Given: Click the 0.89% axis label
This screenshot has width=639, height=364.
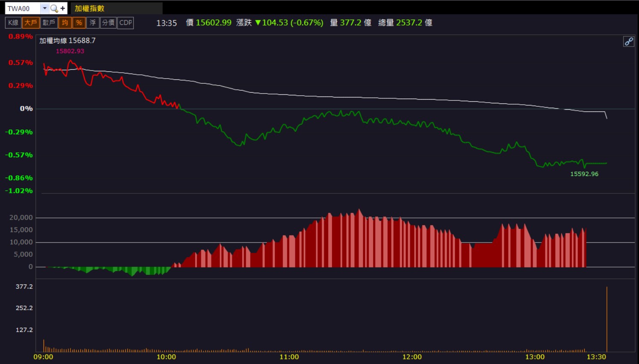Looking at the screenshot, I should (21, 37).
